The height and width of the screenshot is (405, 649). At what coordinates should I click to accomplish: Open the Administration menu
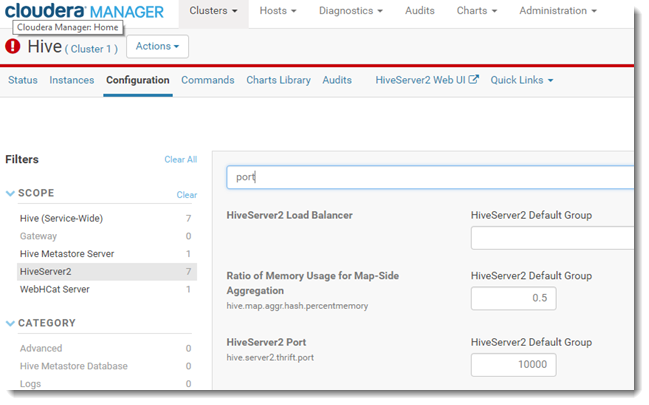click(557, 10)
